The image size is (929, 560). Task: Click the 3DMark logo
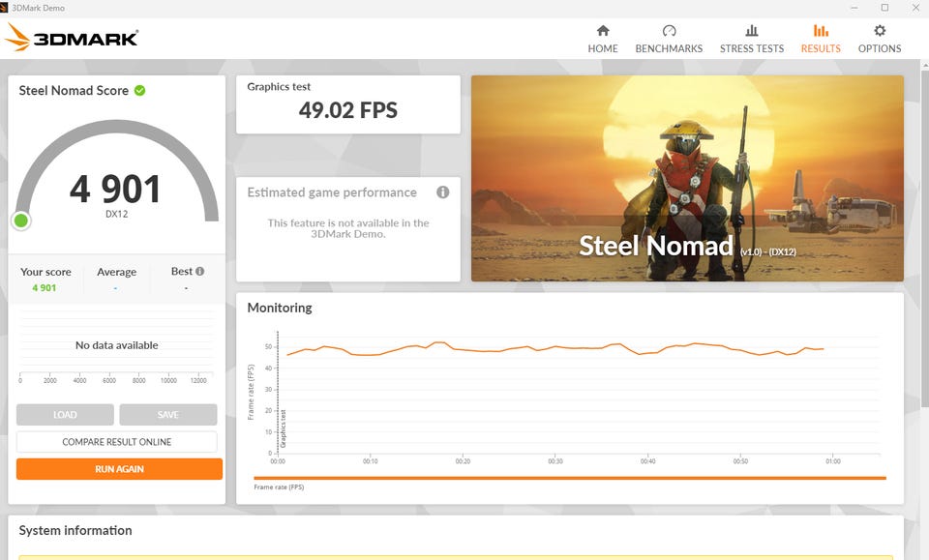(71, 38)
